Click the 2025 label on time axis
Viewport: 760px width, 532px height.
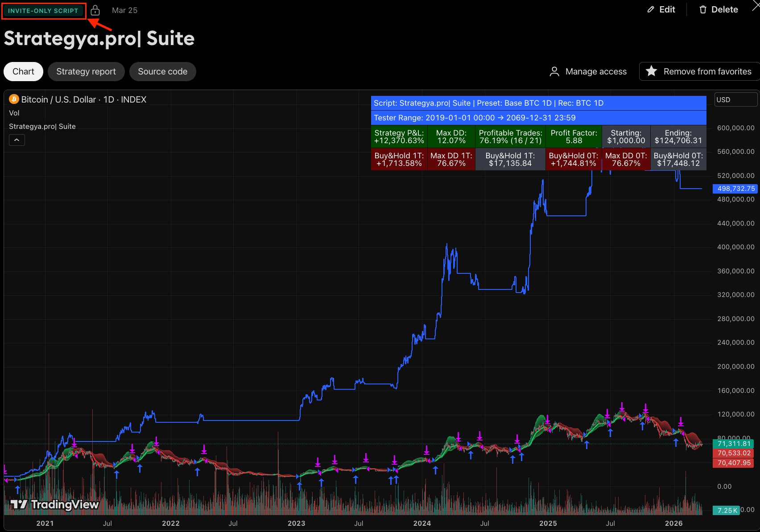[548, 523]
